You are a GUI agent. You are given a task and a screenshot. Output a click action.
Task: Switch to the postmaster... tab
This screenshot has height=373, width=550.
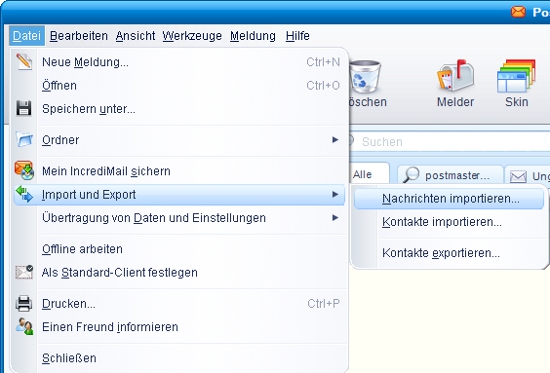point(450,175)
